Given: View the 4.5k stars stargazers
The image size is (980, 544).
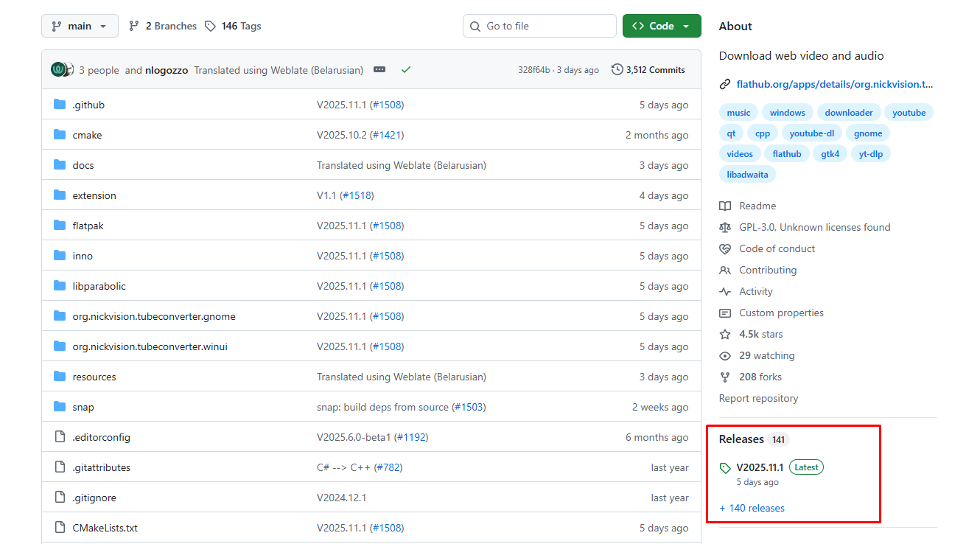Looking at the screenshot, I should click(760, 334).
